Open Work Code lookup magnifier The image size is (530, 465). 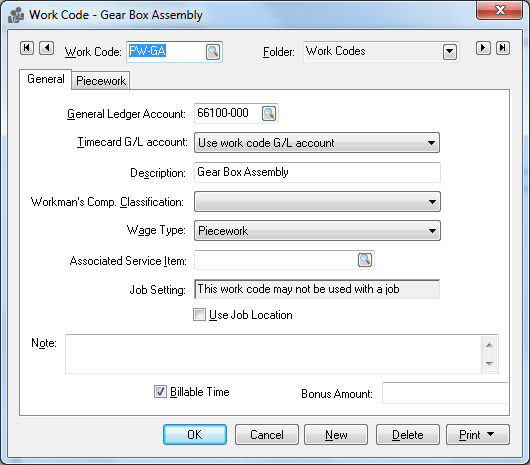click(213, 52)
